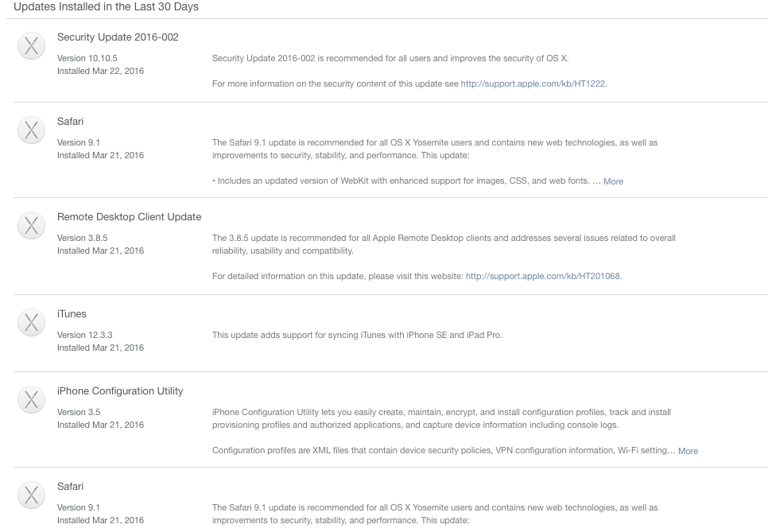Click the Version 3.8.5 label
Viewport: 768px width, 532px height.
coord(82,238)
